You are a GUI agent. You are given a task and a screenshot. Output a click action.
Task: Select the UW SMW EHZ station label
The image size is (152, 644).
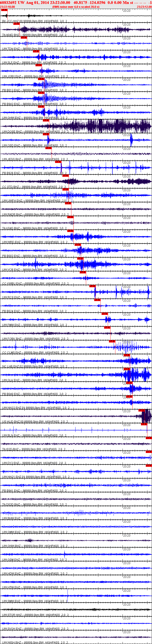35,601
